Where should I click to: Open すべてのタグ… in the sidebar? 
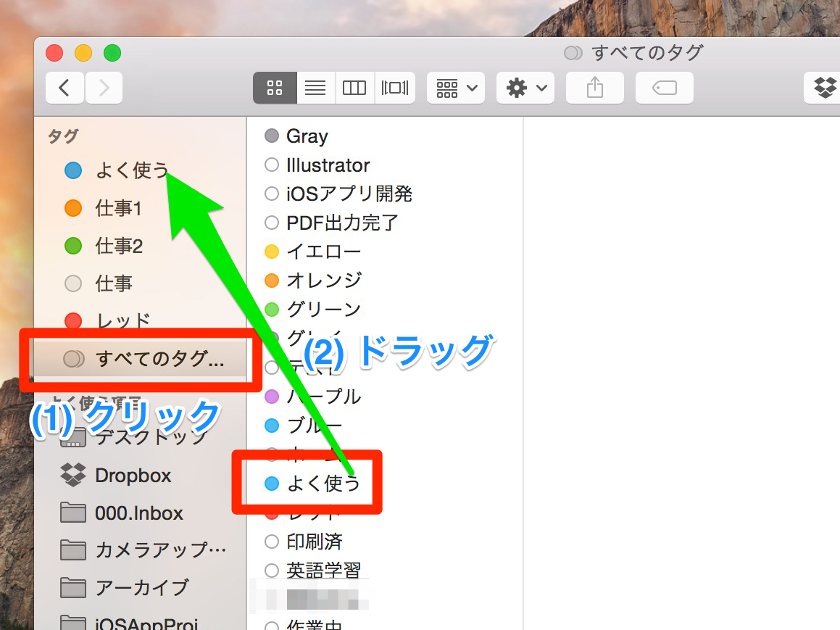click(x=141, y=358)
